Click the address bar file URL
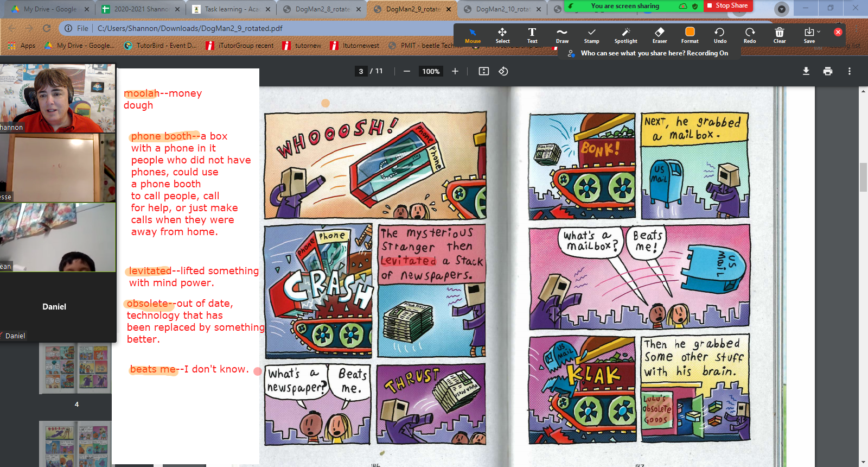 [x=190, y=28]
